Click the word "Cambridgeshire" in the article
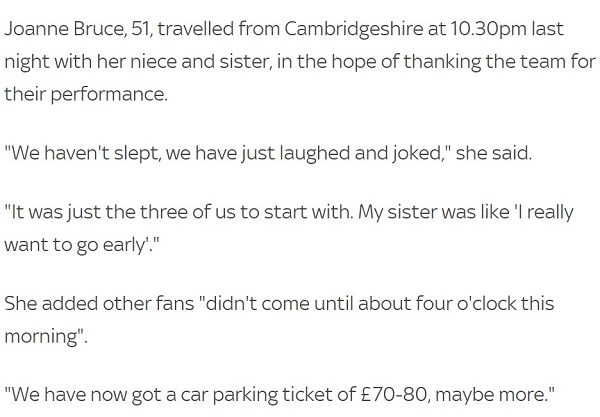Image resolution: width=600 pixels, height=417 pixels. pos(354,30)
